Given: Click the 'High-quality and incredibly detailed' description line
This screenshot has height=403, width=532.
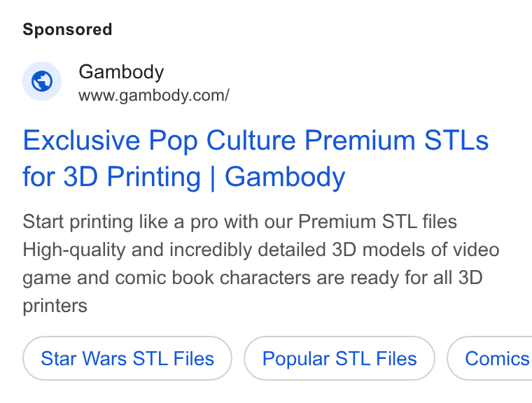Looking at the screenshot, I should [261, 250].
